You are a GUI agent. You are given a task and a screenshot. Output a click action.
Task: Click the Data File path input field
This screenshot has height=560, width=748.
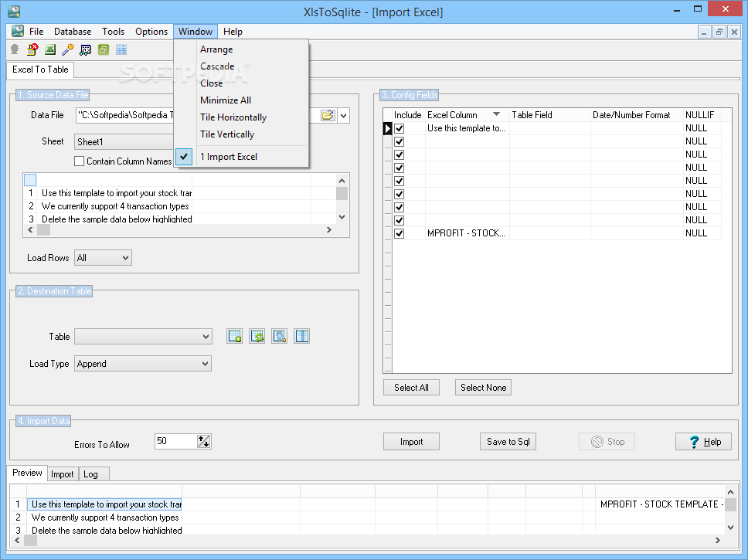(x=125, y=115)
